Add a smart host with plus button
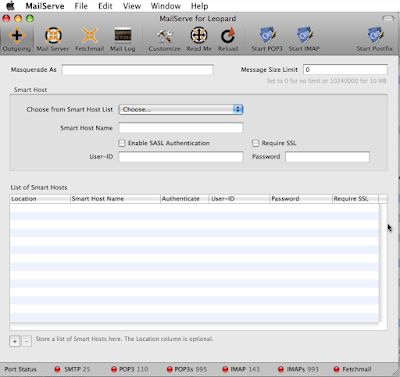This screenshot has width=400, height=377. (x=15, y=341)
